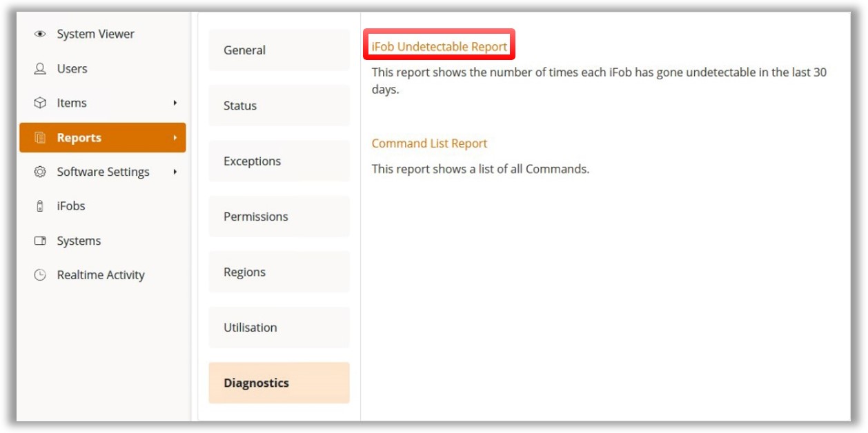Switch to the Status reports category
Image resolution: width=868 pixels, height=433 pixels.
point(279,105)
